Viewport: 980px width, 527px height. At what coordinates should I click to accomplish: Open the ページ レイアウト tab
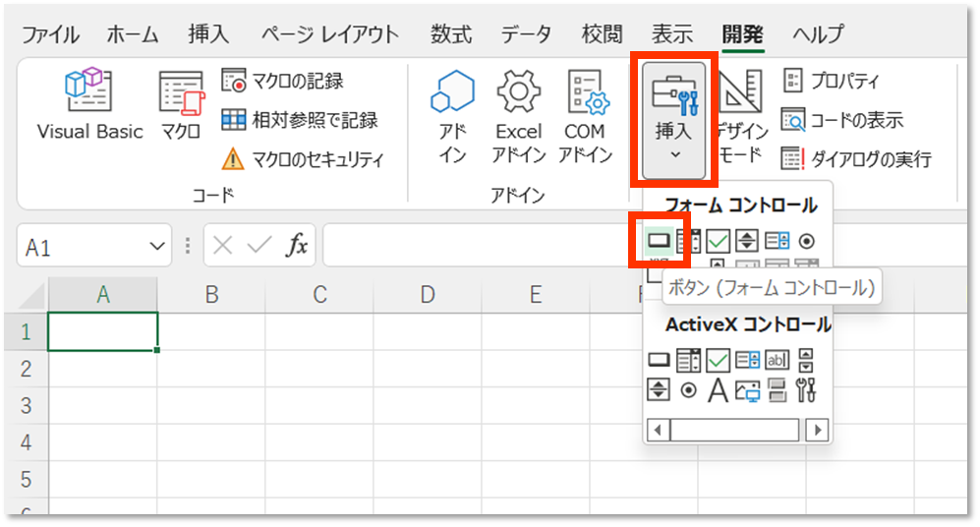point(330,34)
